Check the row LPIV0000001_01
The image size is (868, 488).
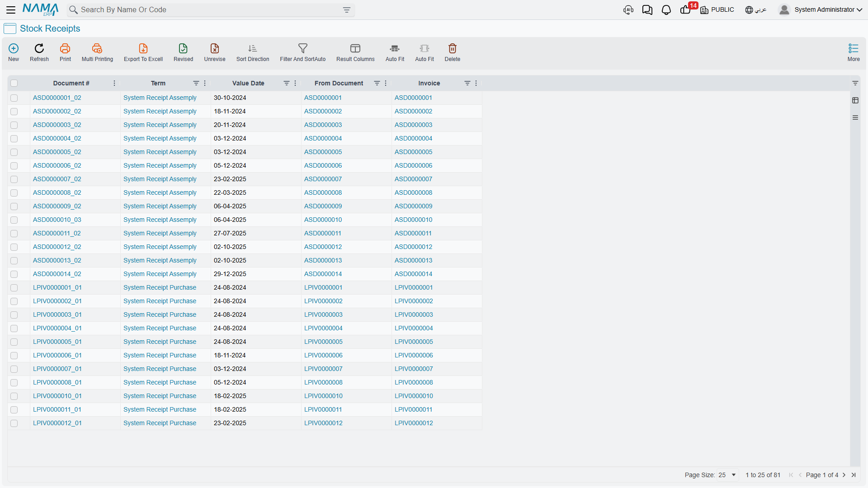[14, 288]
